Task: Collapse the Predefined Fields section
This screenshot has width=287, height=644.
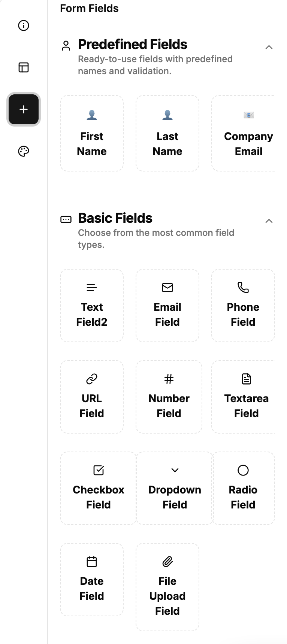Action: [269, 47]
